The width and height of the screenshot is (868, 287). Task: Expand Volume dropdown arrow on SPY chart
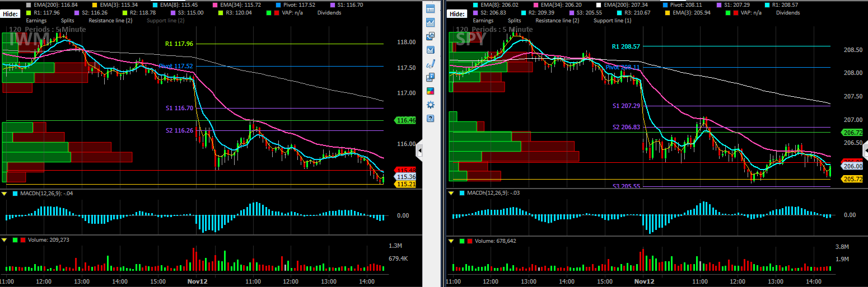(x=450, y=241)
